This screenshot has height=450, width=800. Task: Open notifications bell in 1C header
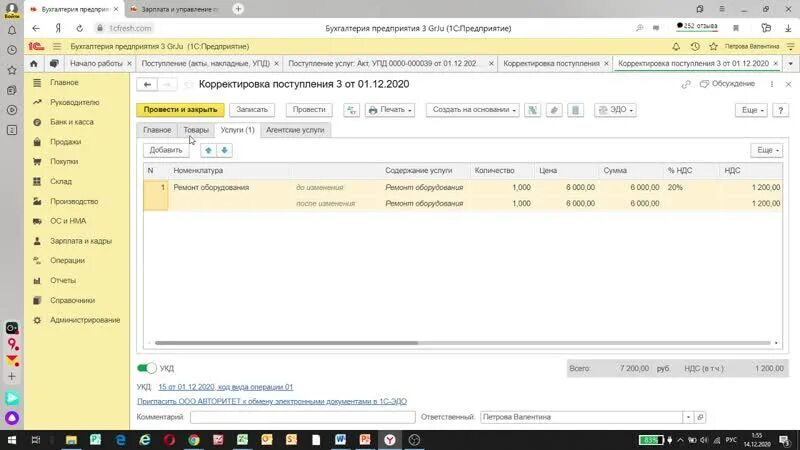click(x=676, y=46)
